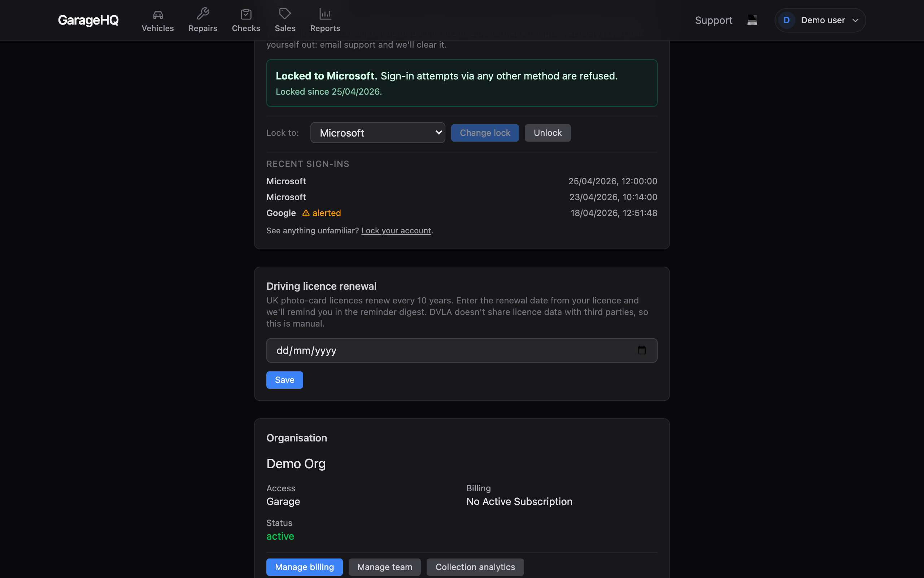Click the RECENT SIGN-INS heading

point(308,164)
